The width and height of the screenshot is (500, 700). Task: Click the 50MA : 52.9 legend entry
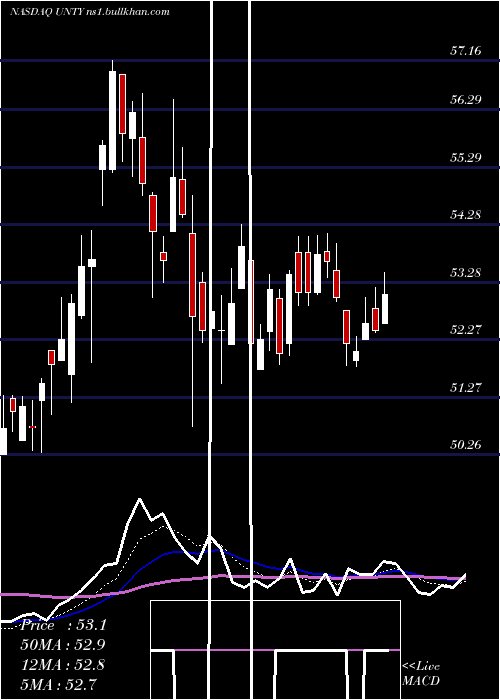click(x=65, y=645)
